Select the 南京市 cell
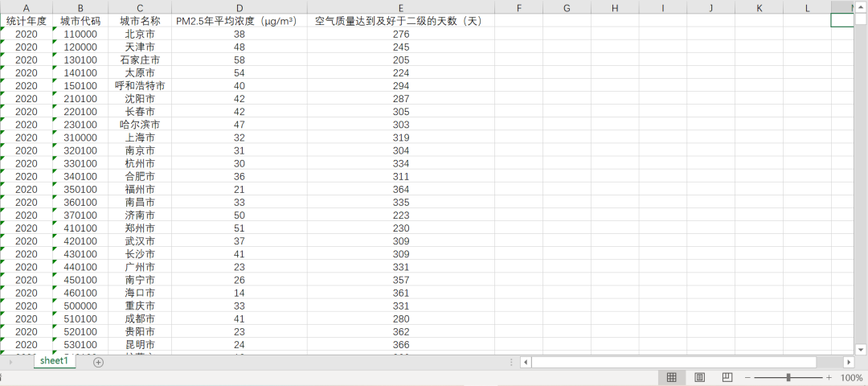This screenshot has height=386, width=868. [x=140, y=150]
